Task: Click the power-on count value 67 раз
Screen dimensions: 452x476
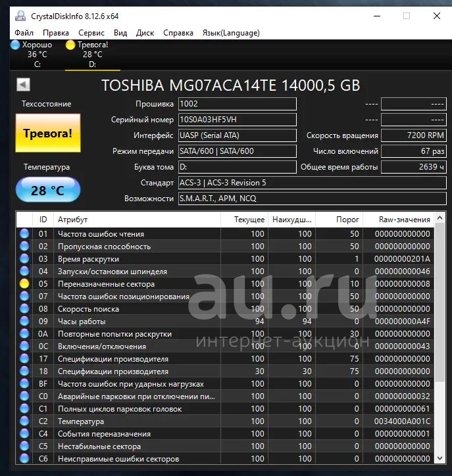Action: coord(414,151)
